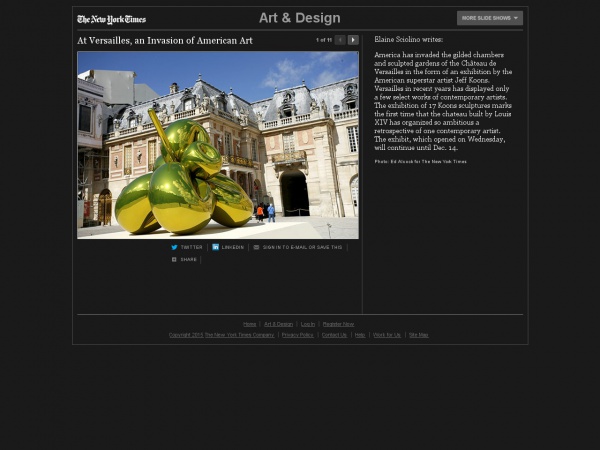This screenshot has height=450, width=600.
Task: Click the Share plus icon
Action: tap(174, 259)
